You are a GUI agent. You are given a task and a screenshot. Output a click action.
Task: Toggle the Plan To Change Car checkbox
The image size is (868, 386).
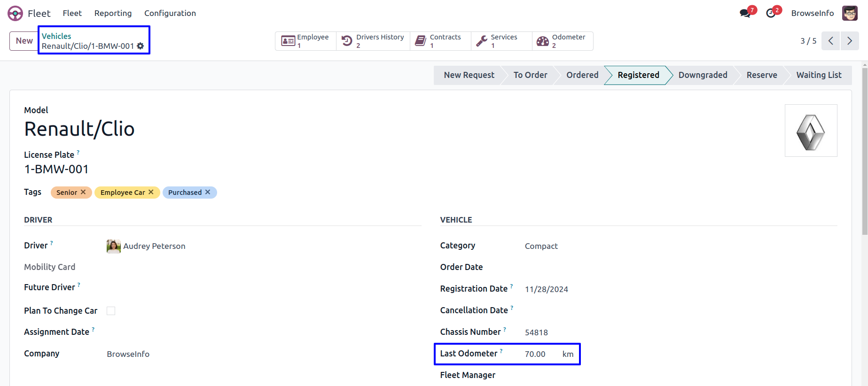pyautogui.click(x=111, y=311)
